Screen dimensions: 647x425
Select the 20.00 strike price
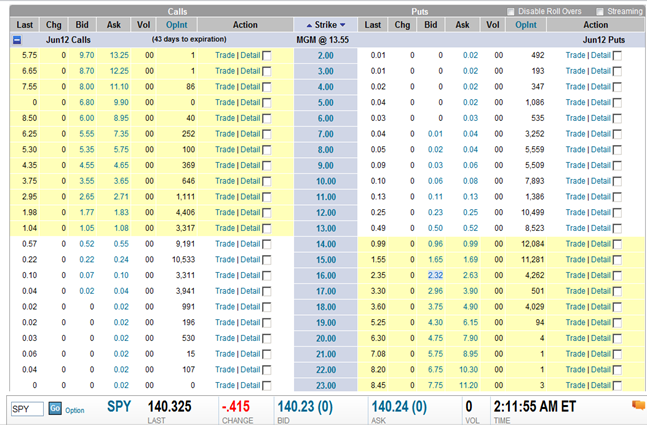pos(326,339)
